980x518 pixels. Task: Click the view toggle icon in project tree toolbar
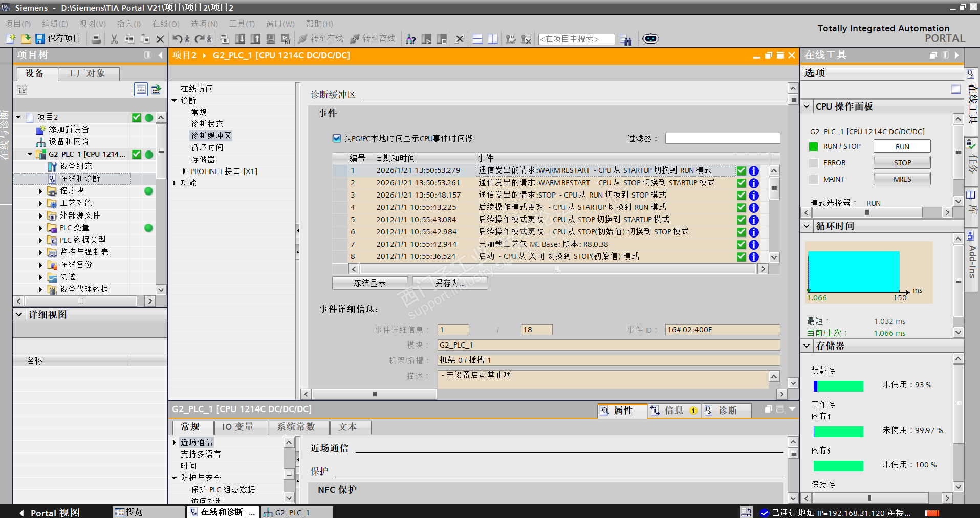click(141, 90)
